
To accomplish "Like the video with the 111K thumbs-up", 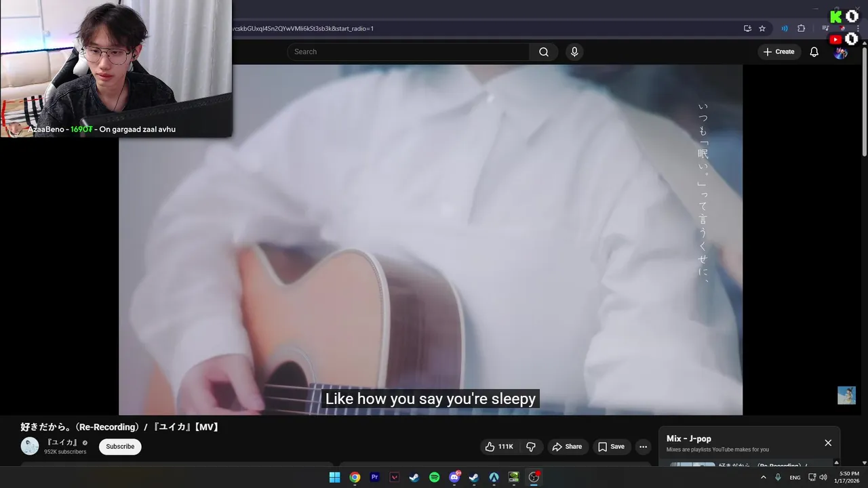I will click(x=499, y=447).
